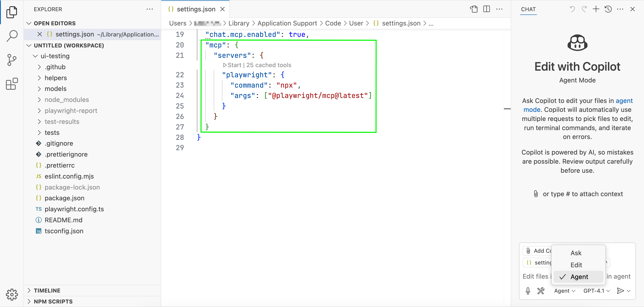Viewport: 644px width, 307px height.
Task: Close settings.json in Open Editors list
Action: tap(40, 34)
